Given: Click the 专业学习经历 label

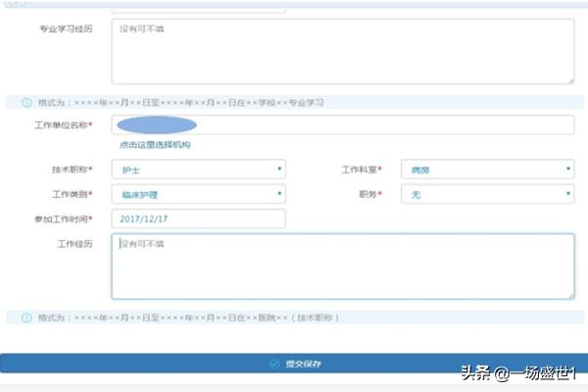Looking at the screenshot, I should (x=66, y=28).
